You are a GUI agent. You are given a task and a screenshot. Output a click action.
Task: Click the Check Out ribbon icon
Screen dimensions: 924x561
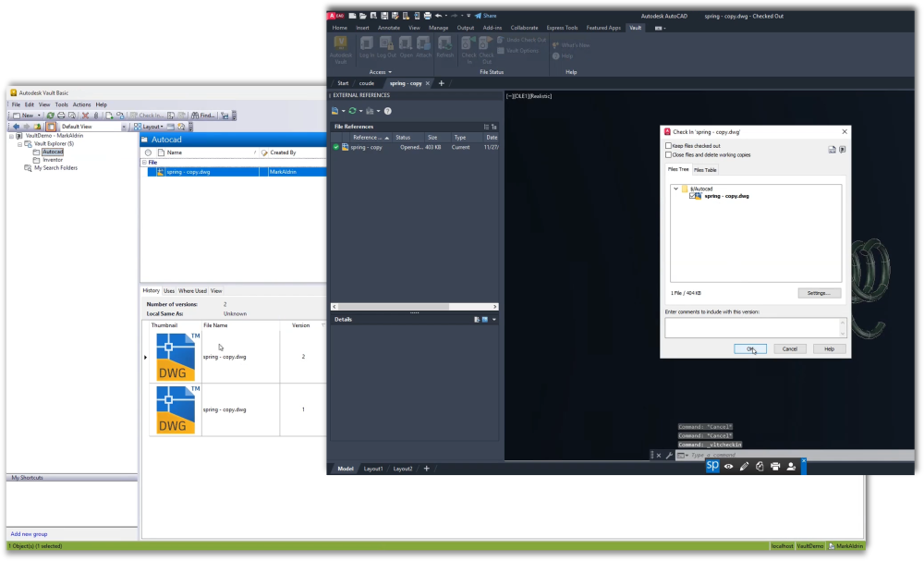pos(486,50)
